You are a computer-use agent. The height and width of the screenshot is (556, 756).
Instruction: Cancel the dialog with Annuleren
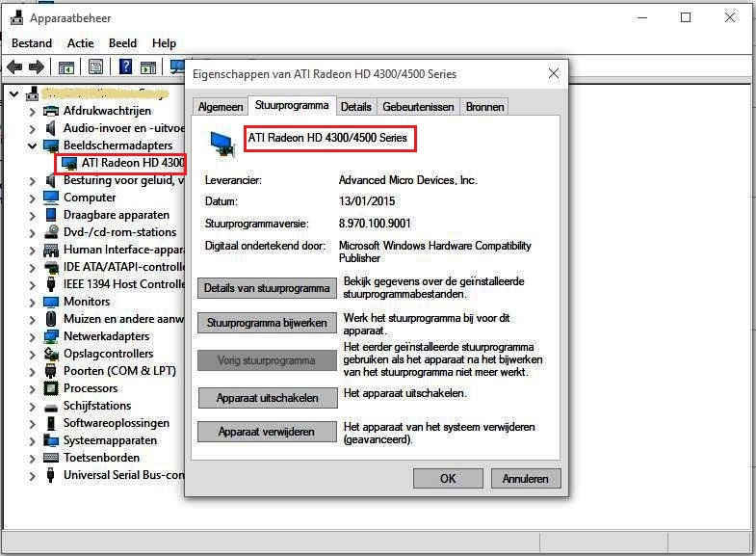click(526, 478)
